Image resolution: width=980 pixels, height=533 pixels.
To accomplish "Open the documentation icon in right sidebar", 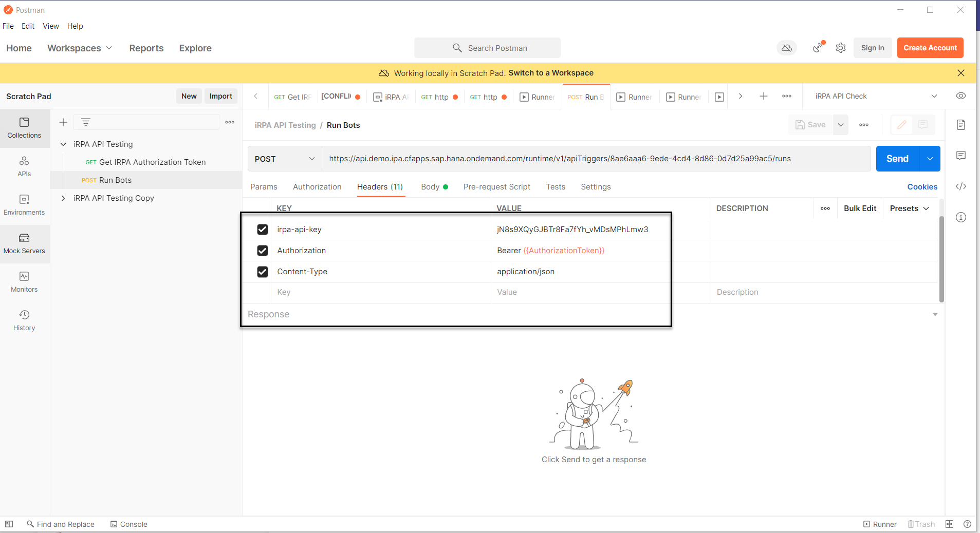I will pyautogui.click(x=961, y=125).
